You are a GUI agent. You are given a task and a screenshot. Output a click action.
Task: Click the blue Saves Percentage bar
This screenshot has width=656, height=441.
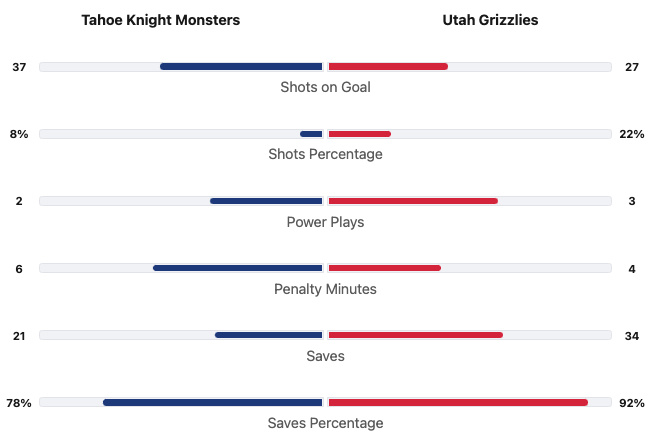coord(213,402)
